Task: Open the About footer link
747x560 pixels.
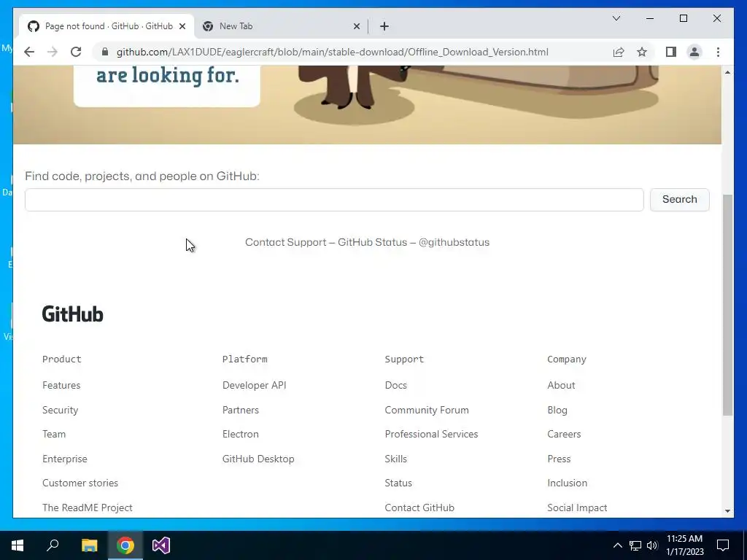Action: click(561, 385)
